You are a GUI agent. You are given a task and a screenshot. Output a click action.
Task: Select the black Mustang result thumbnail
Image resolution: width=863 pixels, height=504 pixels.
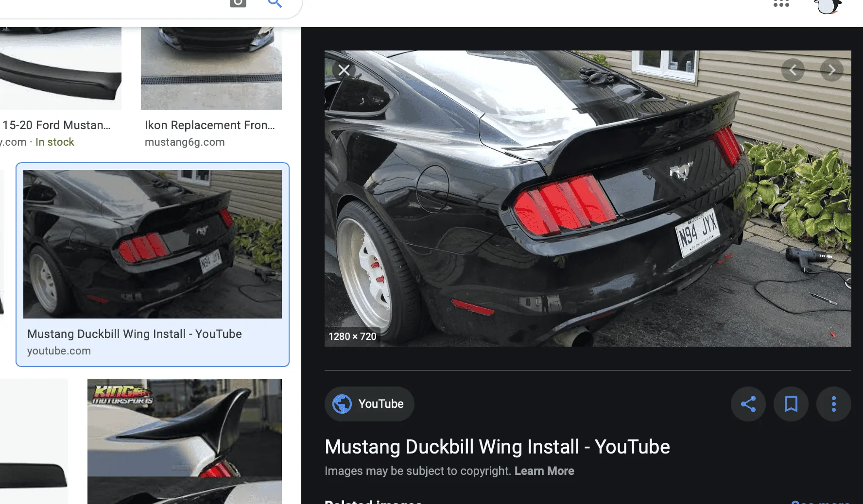153,244
